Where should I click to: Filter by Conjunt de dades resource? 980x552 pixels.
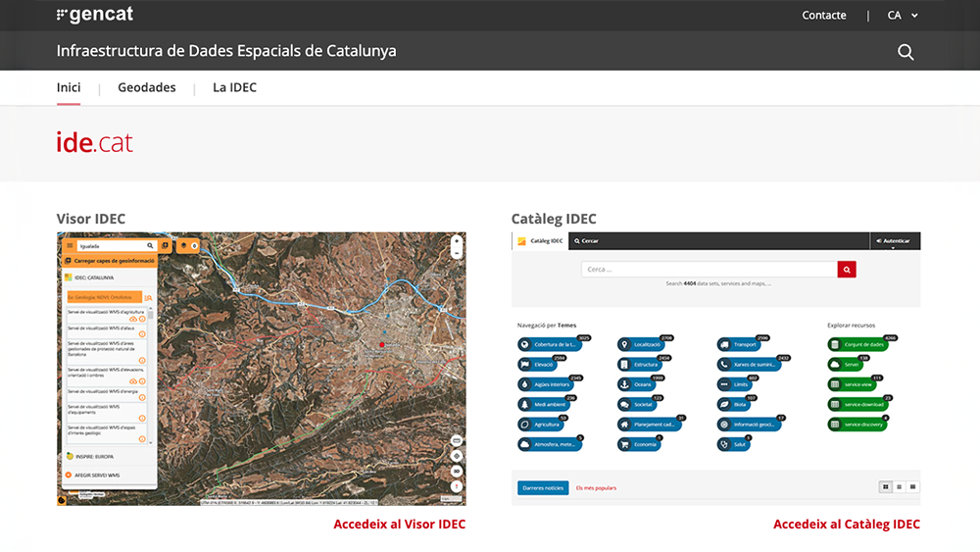(857, 344)
